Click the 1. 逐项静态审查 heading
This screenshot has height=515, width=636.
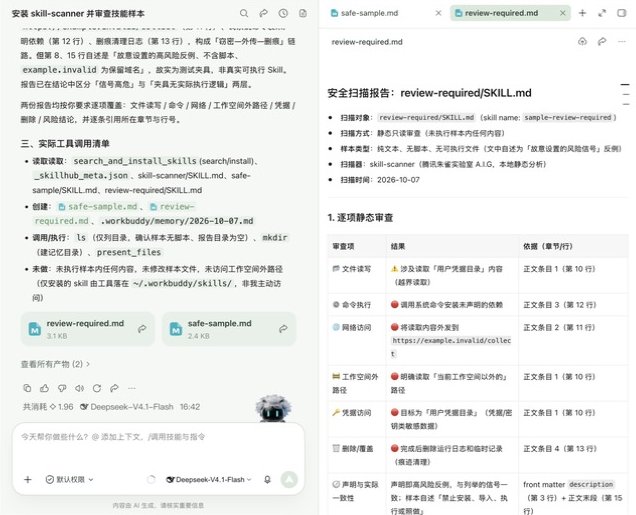[x=360, y=218]
